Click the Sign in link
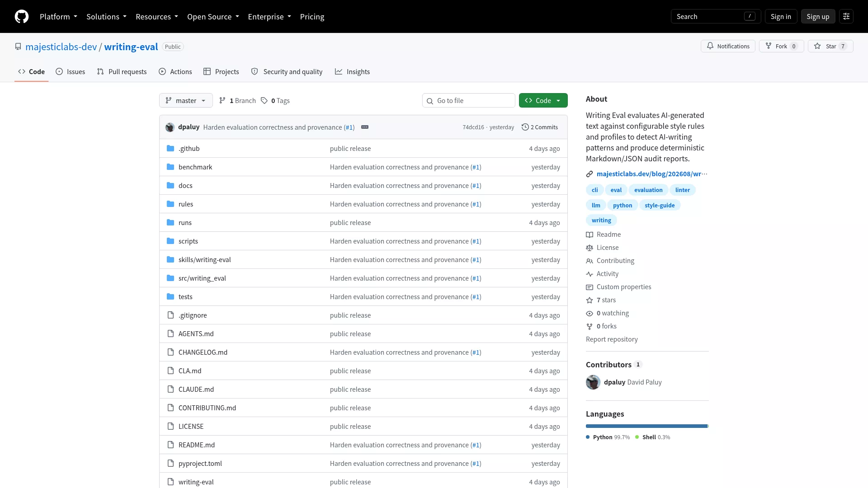Viewport: 868px width, 488px height. point(781,17)
